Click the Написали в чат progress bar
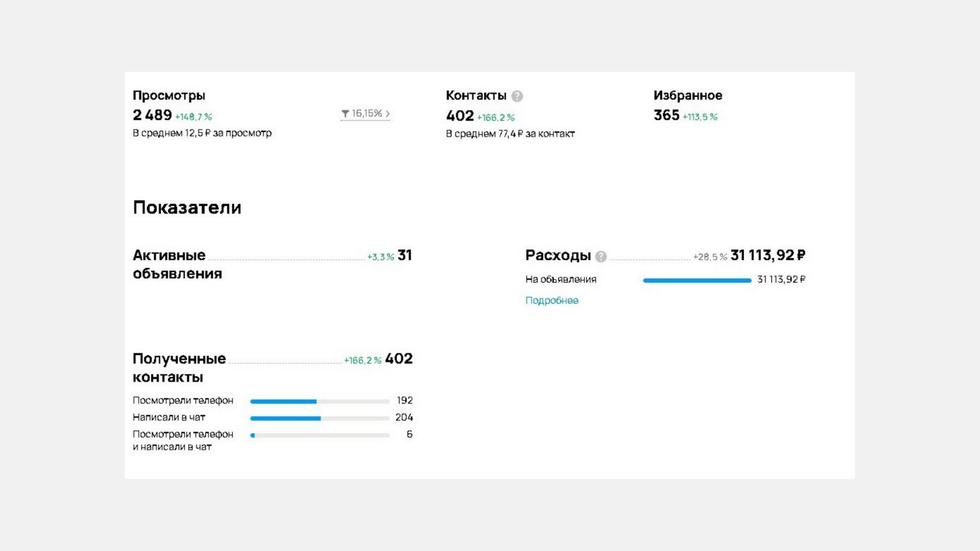 coord(320,418)
